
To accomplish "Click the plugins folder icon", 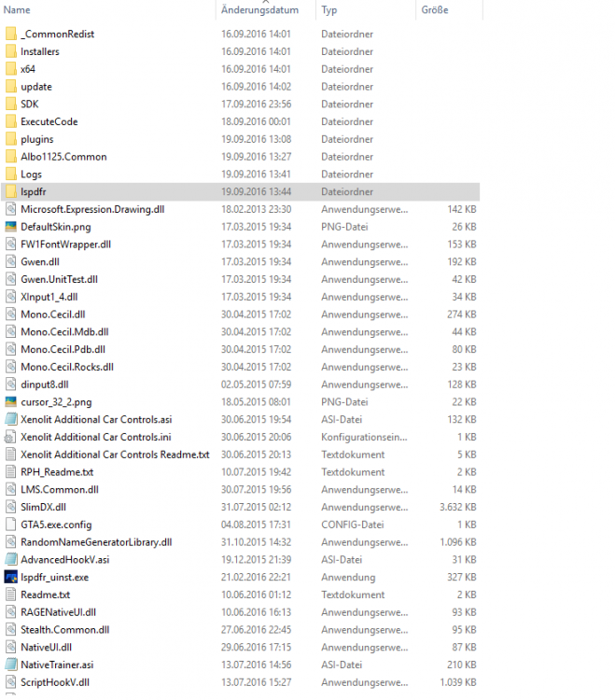I will [11, 139].
